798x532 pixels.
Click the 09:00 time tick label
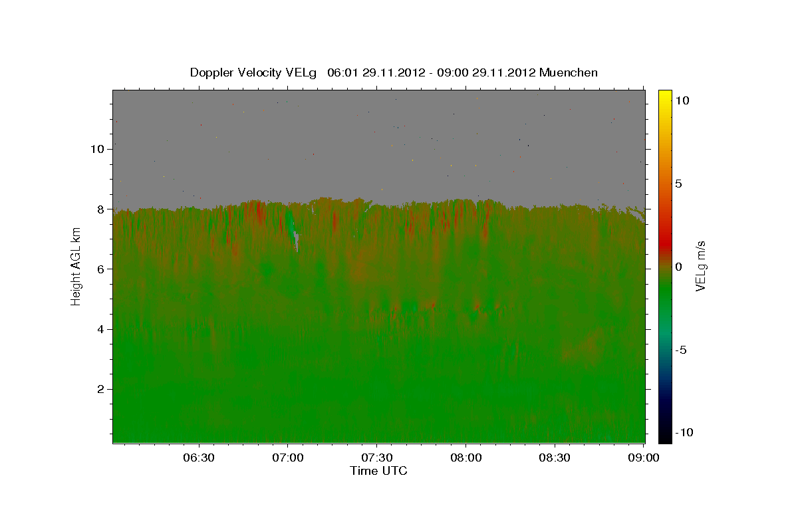[644, 458]
